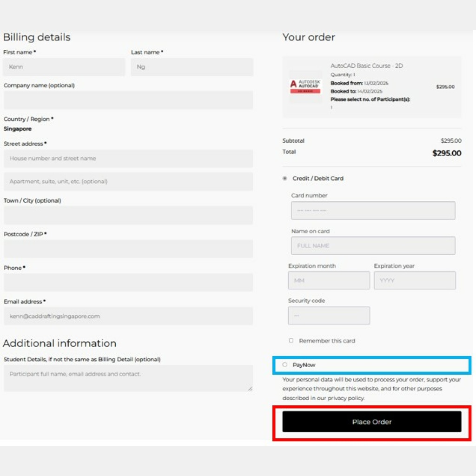
Task: Click the Phone number field
Action: [x=128, y=282]
